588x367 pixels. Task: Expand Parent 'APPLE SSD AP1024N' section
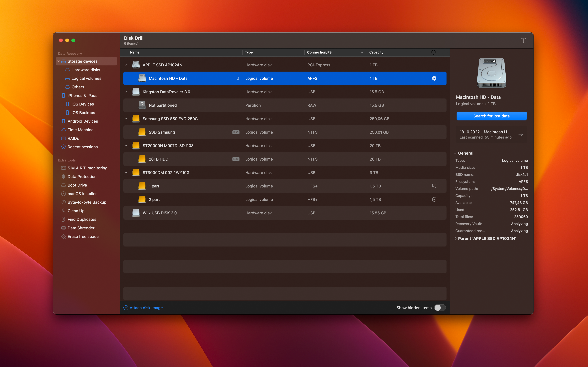[x=487, y=238]
